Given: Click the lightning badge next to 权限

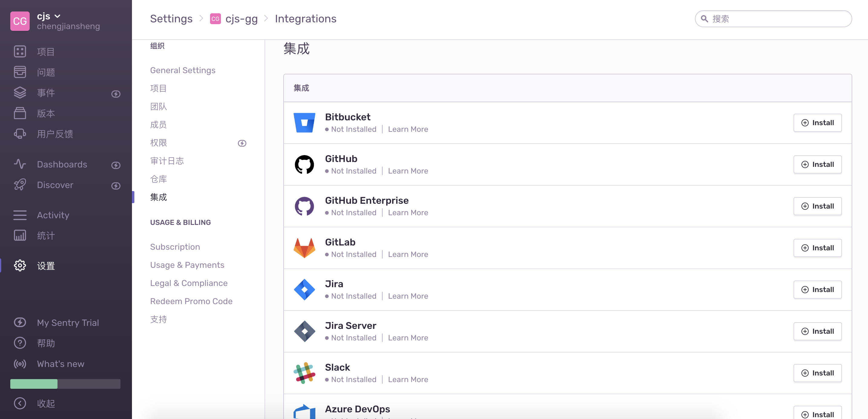Looking at the screenshot, I should click(242, 143).
